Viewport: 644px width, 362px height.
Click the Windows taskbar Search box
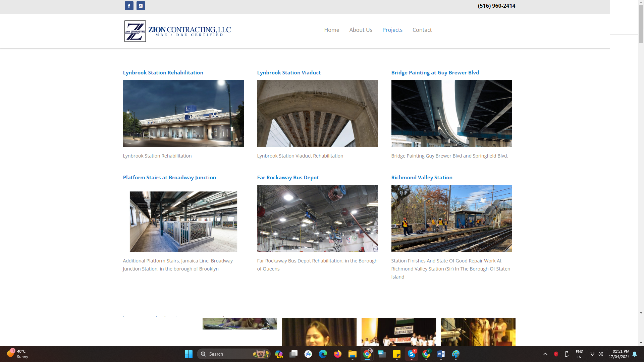tap(228, 354)
